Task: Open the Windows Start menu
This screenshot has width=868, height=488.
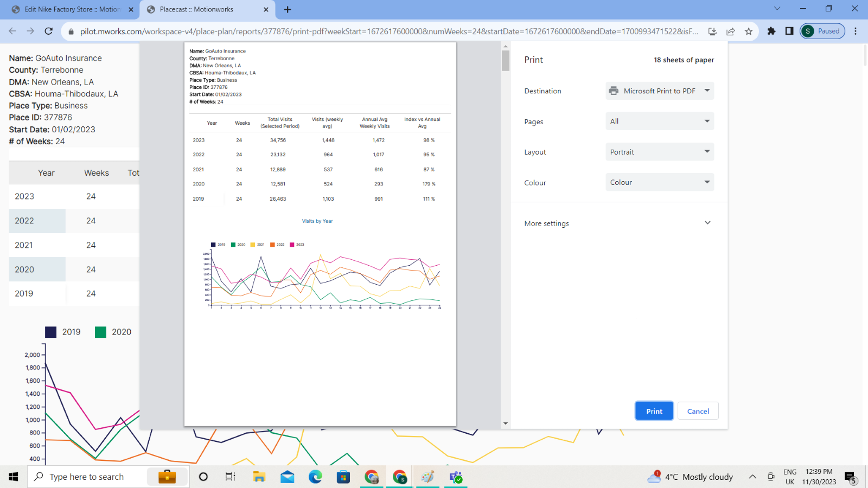Action: click(x=14, y=477)
